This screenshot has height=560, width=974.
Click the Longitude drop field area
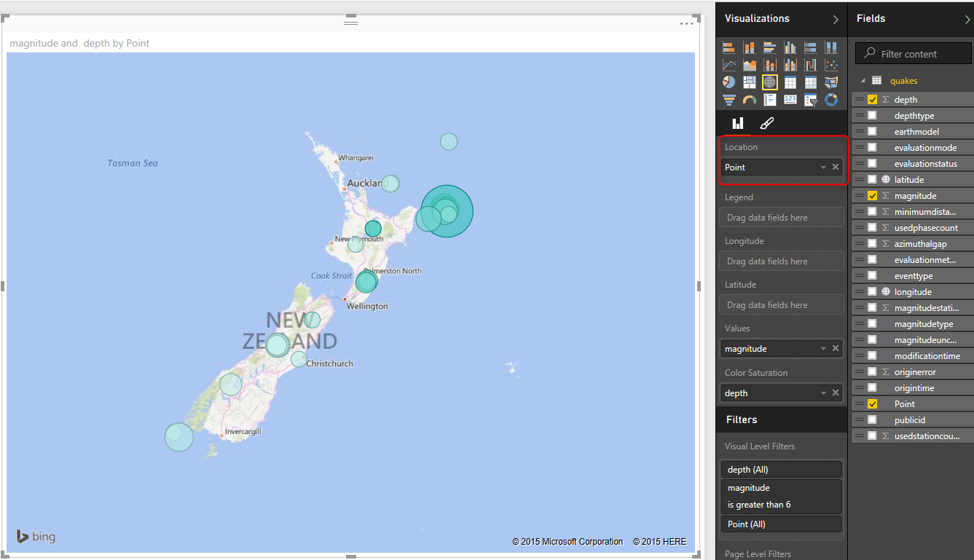[781, 261]
